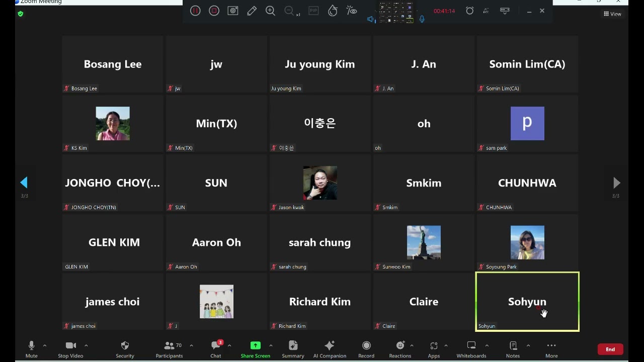Viewport: 644px width, 362px height.
Task: Select Jason kwak's profile photo
Action: coord(320,183)
